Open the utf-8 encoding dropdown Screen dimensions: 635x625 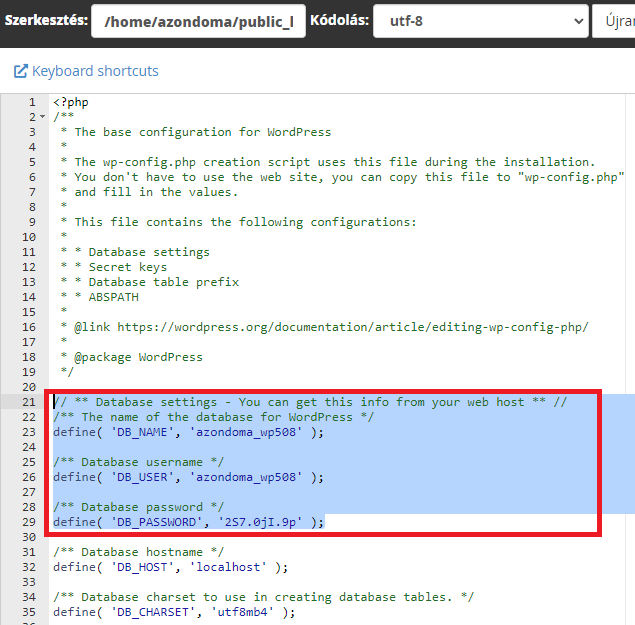[x=480, y=21]
